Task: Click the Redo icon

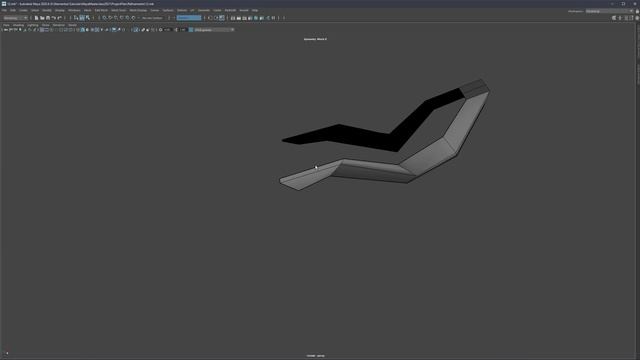Action: click(59, 18)
